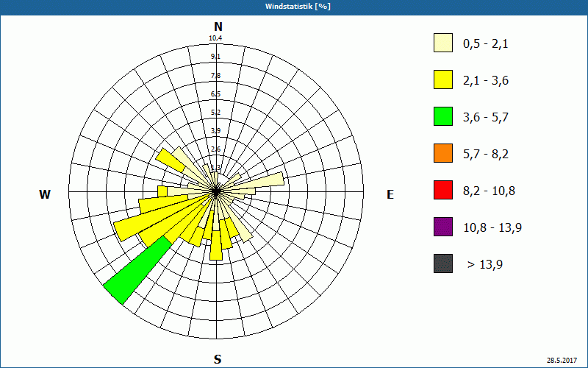Click the legend label '5,7 - 8,2'
The image size is (588, 368).
[x=486, y=155]
